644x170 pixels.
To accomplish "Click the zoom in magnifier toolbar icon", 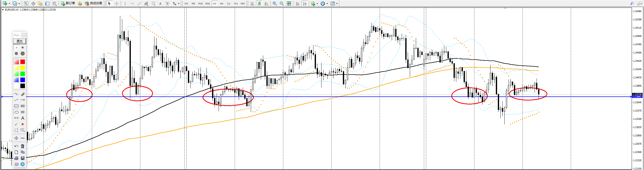I will (275, 4).
